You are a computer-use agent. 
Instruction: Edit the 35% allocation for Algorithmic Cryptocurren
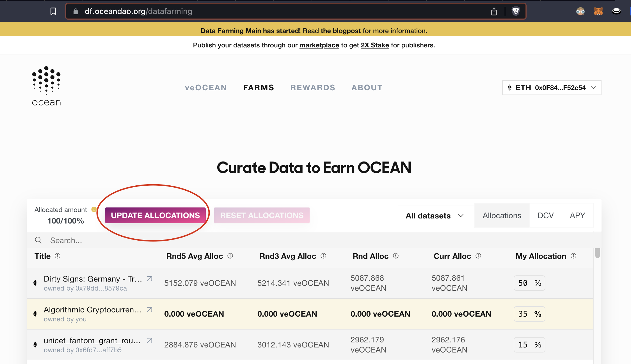tap(529, 314)
